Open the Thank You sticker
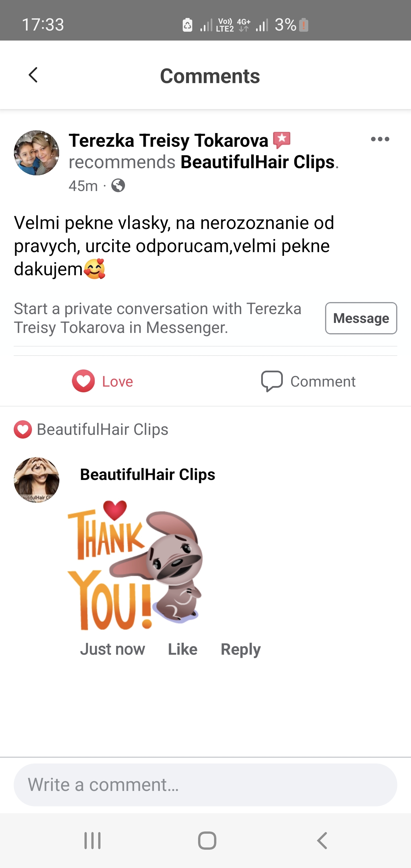 [135, 565]
